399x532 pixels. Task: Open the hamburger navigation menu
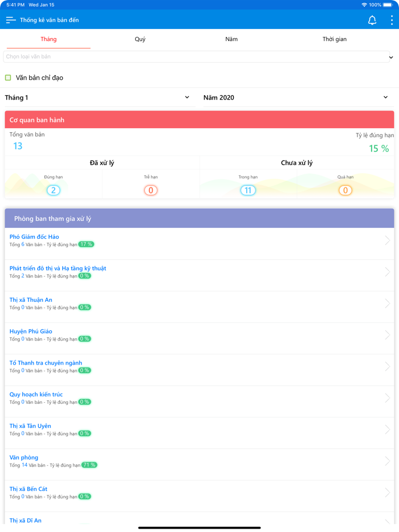(11, 20)
